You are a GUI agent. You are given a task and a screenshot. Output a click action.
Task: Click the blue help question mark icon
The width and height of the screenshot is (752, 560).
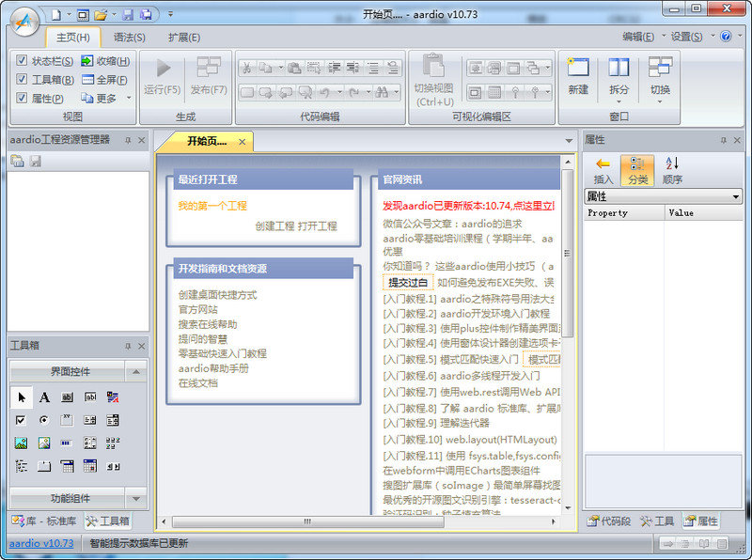(x=726, y=37)
